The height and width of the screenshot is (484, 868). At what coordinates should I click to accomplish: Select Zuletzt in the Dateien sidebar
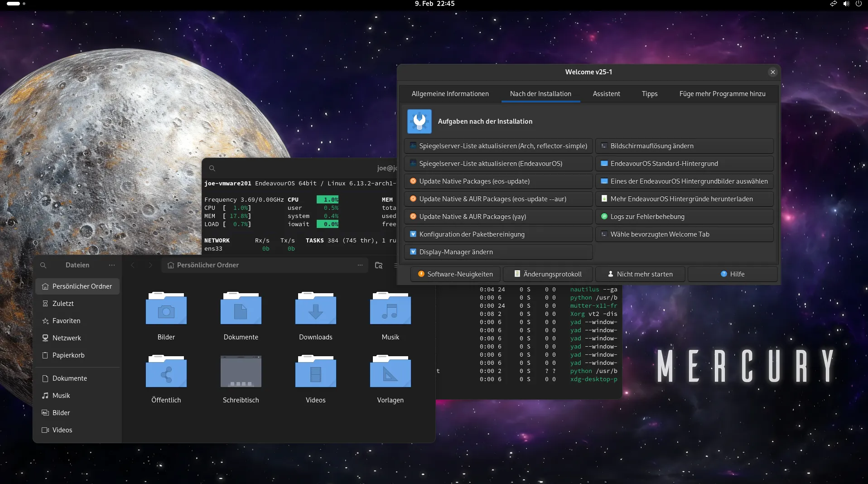point(77,304)
